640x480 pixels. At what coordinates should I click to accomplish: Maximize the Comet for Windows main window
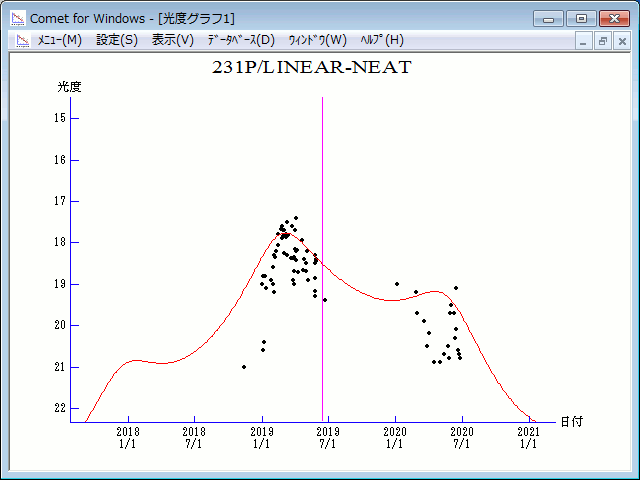pos(581,19)
